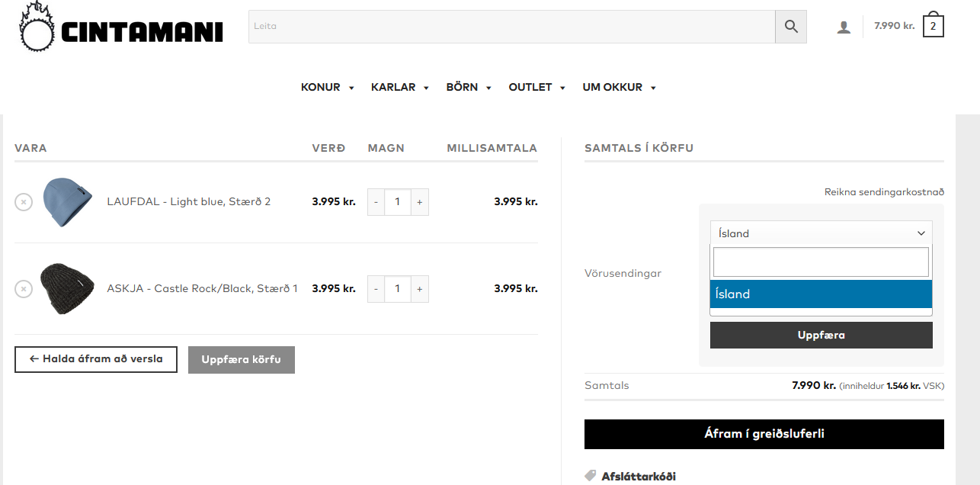
Task: Remove ASKJA beanie from cart
Action: pos(24,289)
